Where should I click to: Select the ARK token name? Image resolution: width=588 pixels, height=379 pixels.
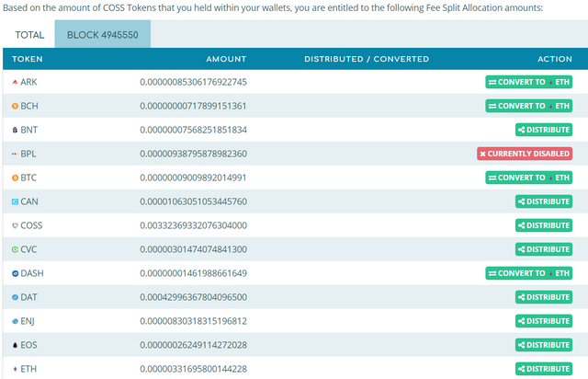pos(28,82)
